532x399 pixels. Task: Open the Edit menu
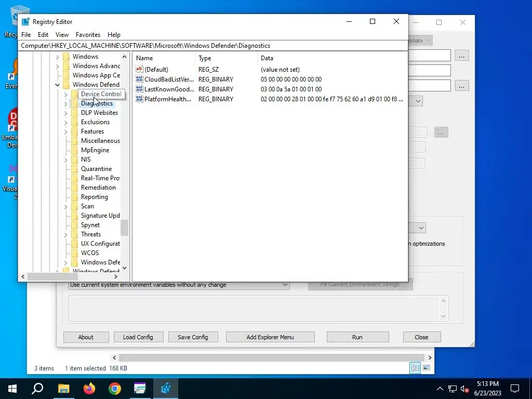click(x=43, y=35)
